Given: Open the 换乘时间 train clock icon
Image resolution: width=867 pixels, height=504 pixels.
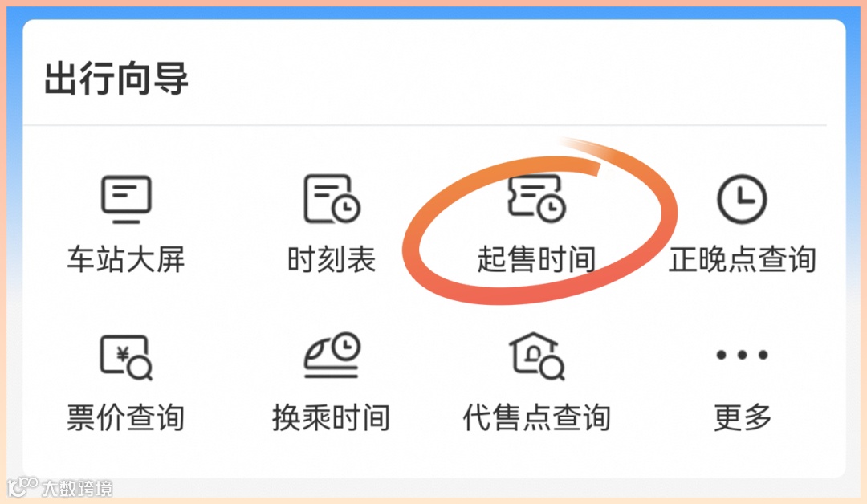Looking at the screenshot, I should [x=332, y=355].
